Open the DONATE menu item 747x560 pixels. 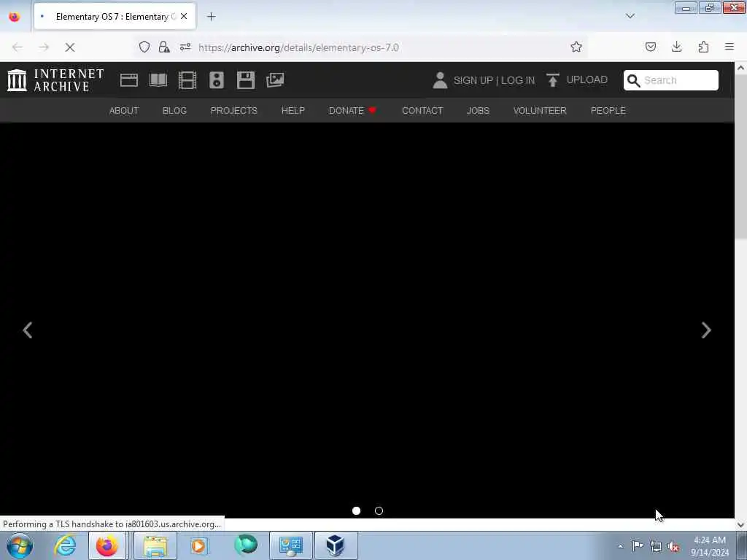[352, 111]
